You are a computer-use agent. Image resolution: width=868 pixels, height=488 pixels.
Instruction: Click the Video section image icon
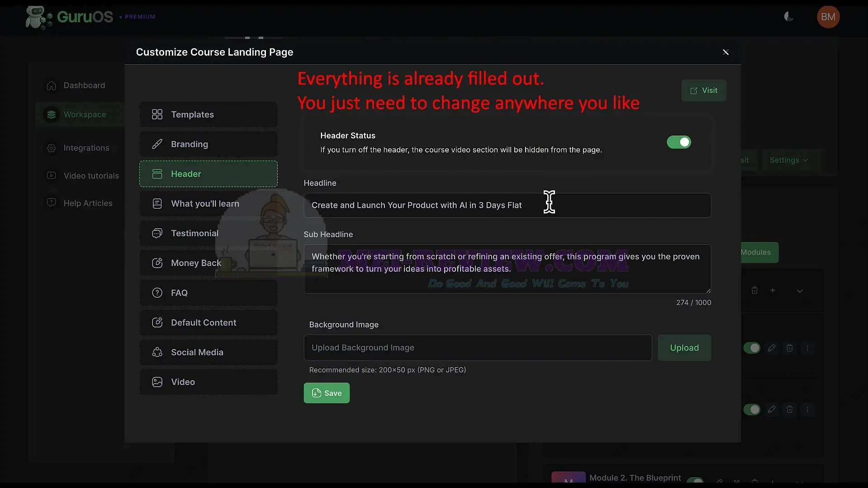click(x=157, y=382)
